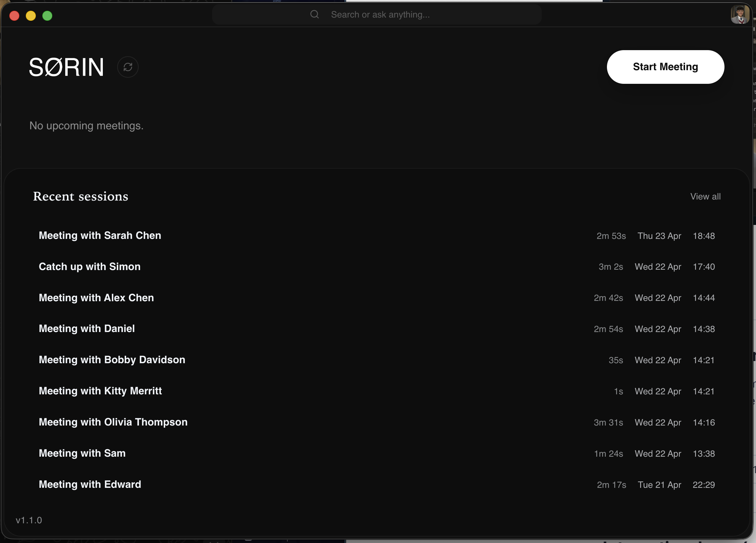Click the SØRIN logo title
The height and width of the screenshot is (543, 756).
pos(67,67)
